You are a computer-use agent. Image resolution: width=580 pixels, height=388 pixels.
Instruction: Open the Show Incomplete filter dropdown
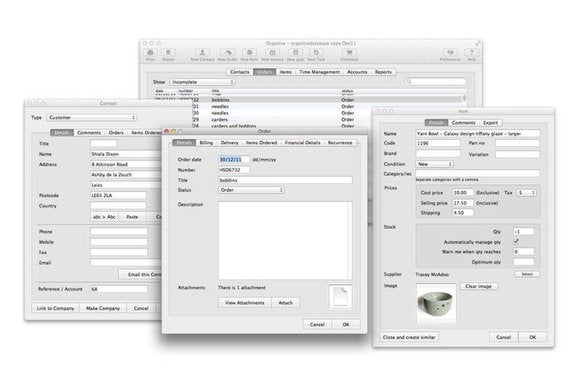point(202,82)
